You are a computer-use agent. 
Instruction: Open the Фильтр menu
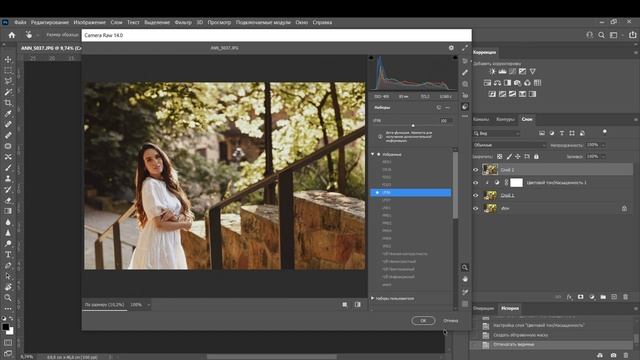coord(183,22)
